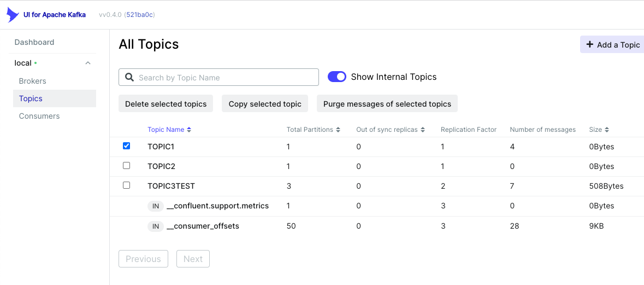This screenshot has width=644, height=285.
Task: Select the TOPIC3TEST checkbox
Action: pos(127,185)
